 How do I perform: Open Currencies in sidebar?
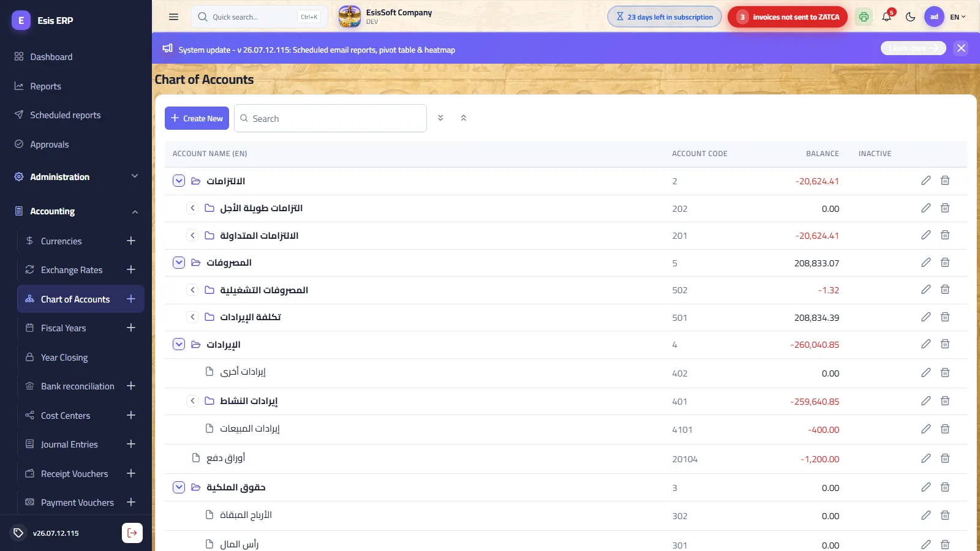[x=61, y=241]
